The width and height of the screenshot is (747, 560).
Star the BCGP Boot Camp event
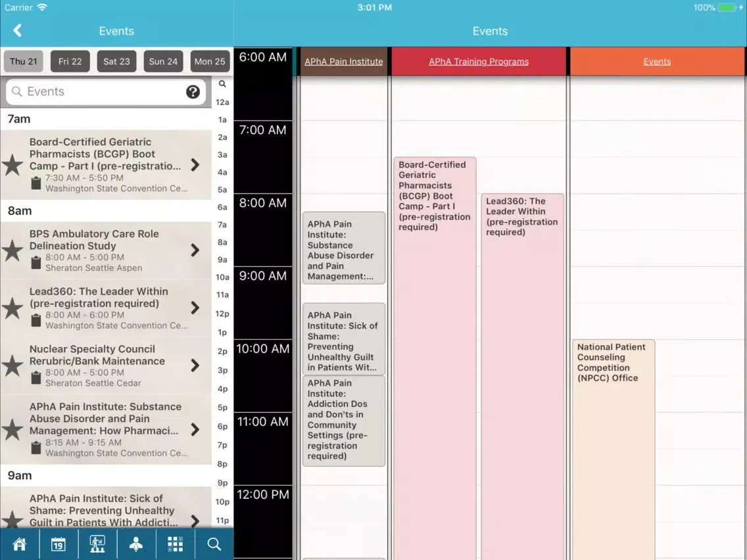(12, 165)
